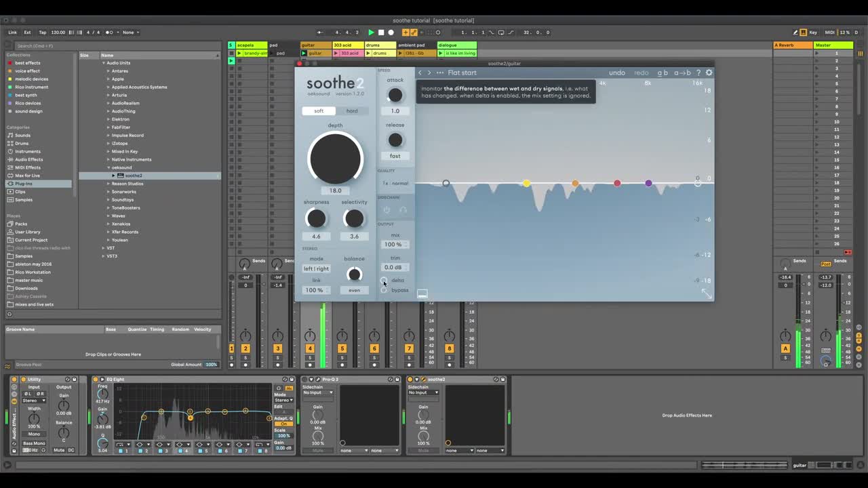868x488 pixels.
Task: Toggle the Utility device activator
Action: click(23, 380)
